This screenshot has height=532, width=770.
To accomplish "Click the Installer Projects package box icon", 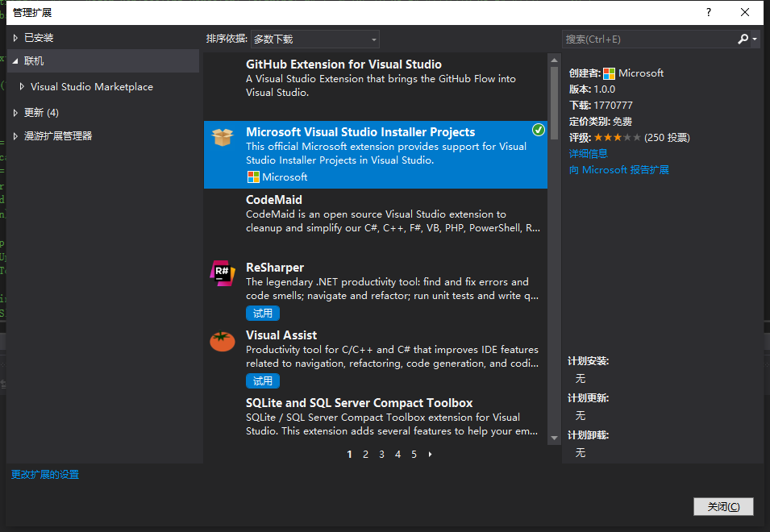I will [x=223, y=137].
